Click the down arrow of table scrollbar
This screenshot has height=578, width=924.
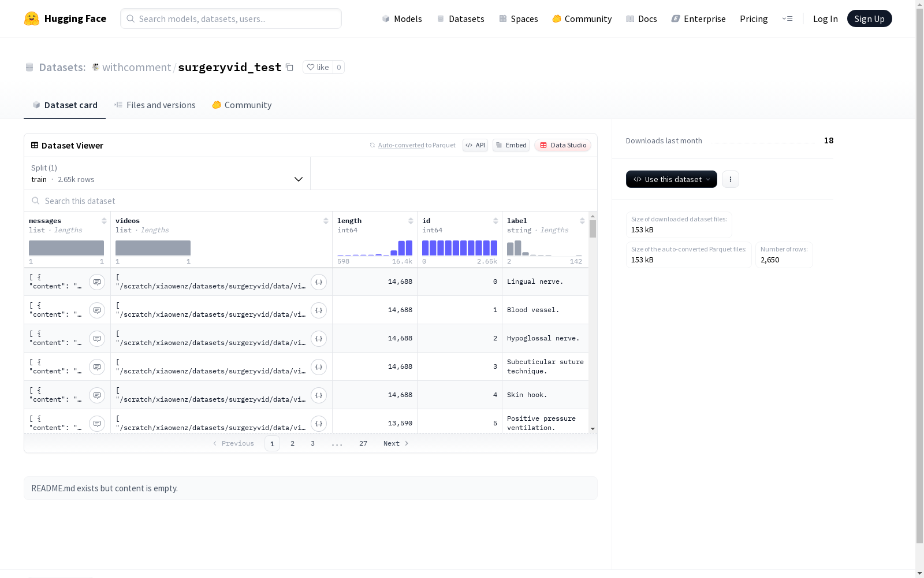(x=593, y=429)
